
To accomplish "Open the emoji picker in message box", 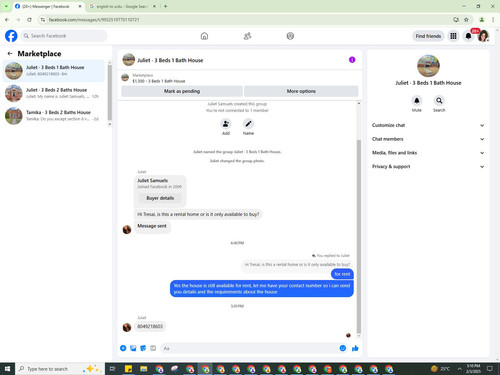I will pos(343,348).
